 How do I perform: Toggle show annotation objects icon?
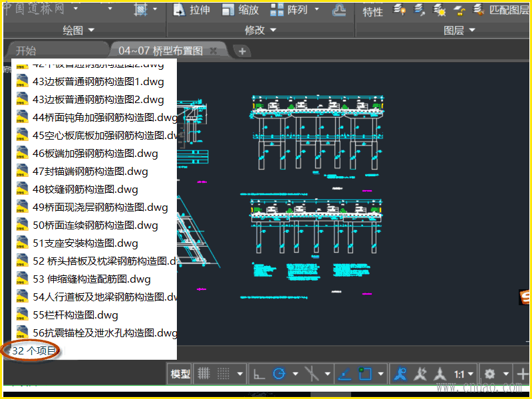[400, 374]
